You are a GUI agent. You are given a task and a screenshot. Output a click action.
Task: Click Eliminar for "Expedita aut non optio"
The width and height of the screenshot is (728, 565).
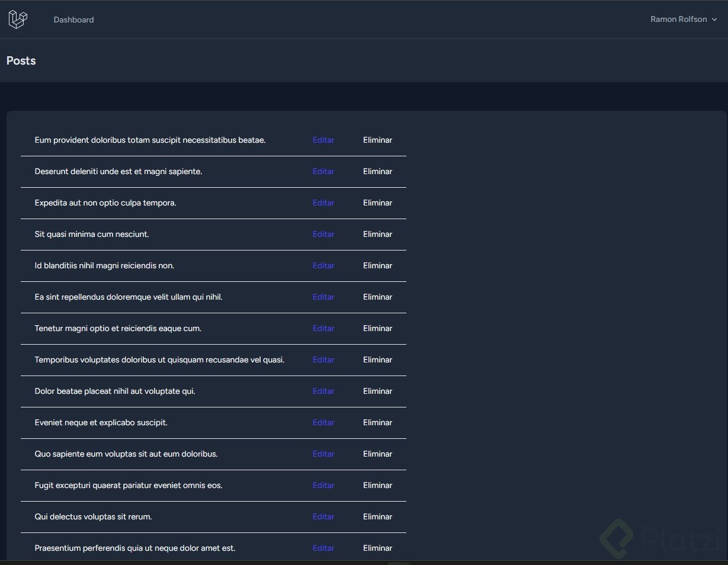pyautogui.click(x=377, y=203)
